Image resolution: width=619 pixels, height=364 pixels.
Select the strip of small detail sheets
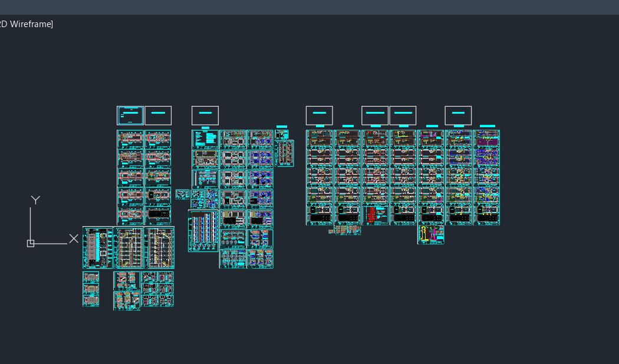pos(347,230)
